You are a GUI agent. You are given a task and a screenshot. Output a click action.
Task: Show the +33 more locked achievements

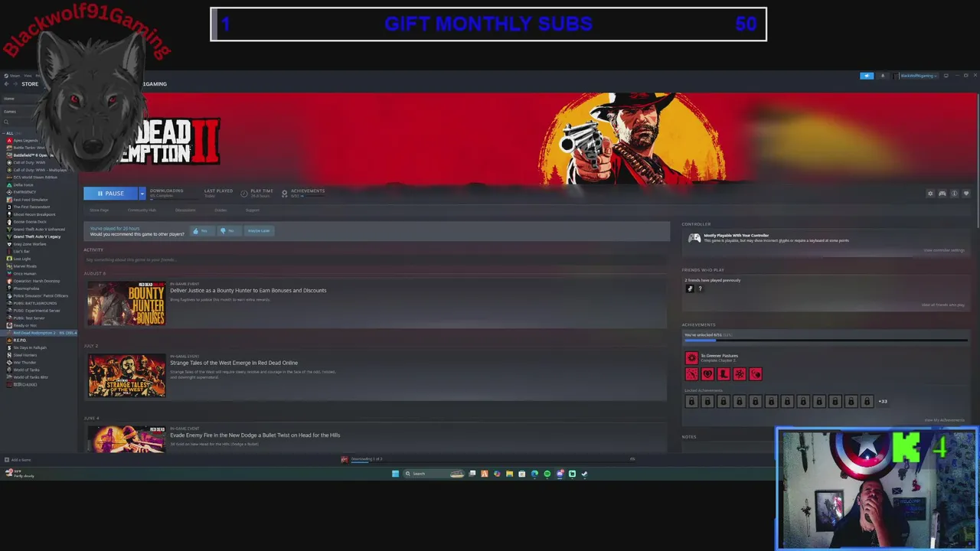point(883,401)
